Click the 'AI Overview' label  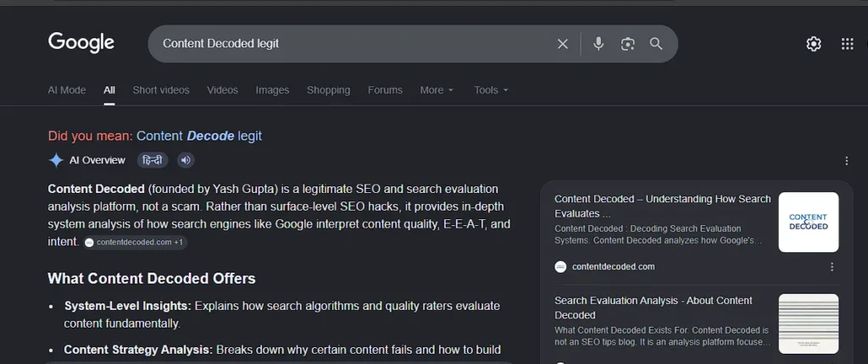[97, 161]
